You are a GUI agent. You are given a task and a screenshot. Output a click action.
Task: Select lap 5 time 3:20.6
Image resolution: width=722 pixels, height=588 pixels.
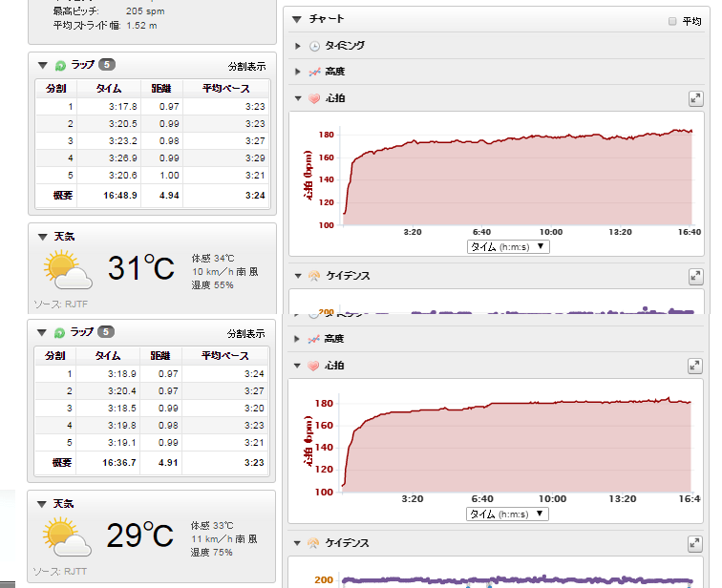click(x=123, y=176)
